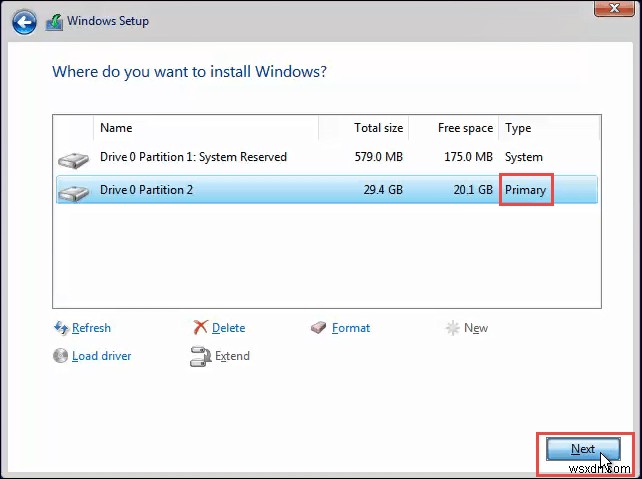Click the Partition 1 drive icon

[x=74, y=160]
